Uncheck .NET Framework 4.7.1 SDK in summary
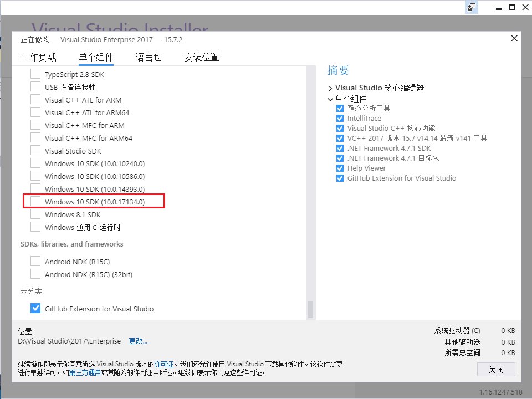The width and height of the screenshot is (532, 399). tap(340, 148)
